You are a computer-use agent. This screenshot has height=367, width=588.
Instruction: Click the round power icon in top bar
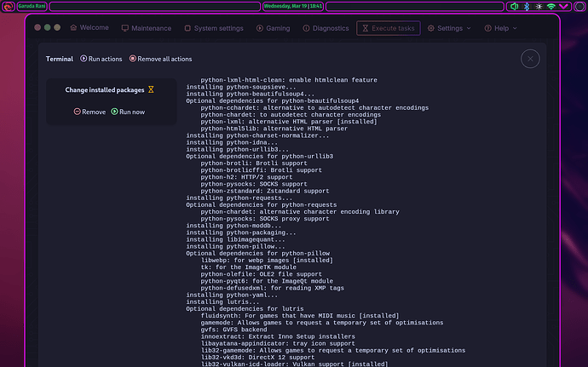tap(579, 6)
